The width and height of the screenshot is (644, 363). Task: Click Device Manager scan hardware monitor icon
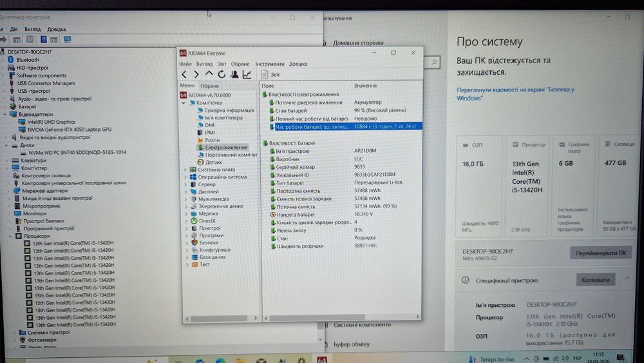68,39
